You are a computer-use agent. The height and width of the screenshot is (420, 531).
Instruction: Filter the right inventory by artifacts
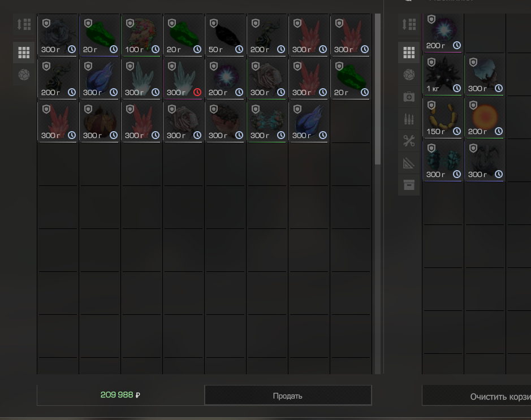click(x=409, y=75)
